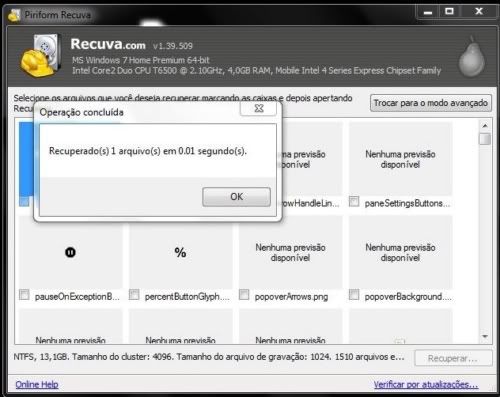Check the popoverArrows.png checkbox

[x=244, y=295]
